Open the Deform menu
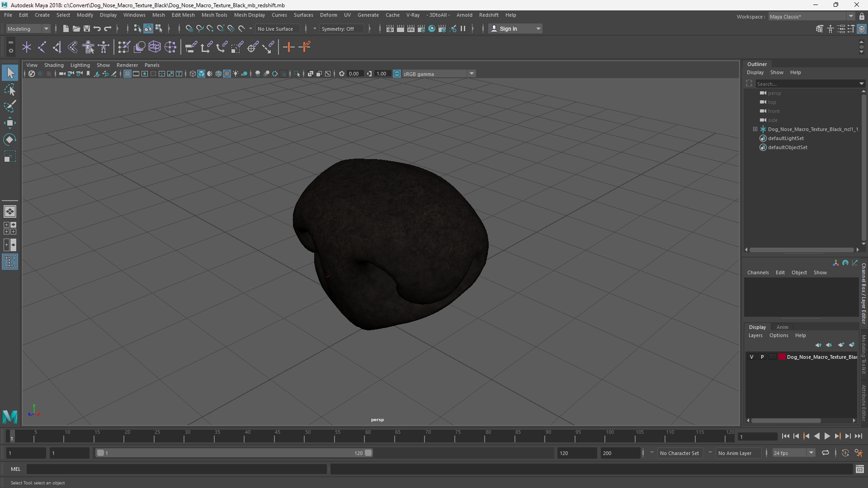 click(329, 15)
